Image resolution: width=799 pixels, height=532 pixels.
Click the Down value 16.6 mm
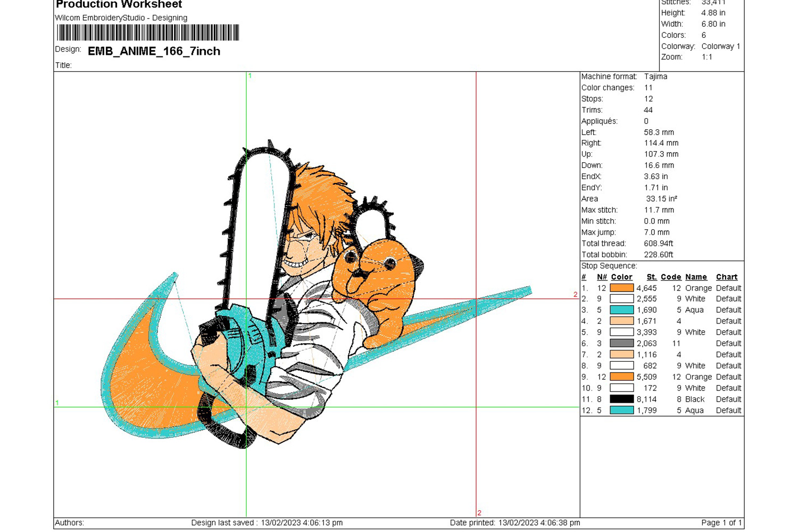click(x=659, y=165)
